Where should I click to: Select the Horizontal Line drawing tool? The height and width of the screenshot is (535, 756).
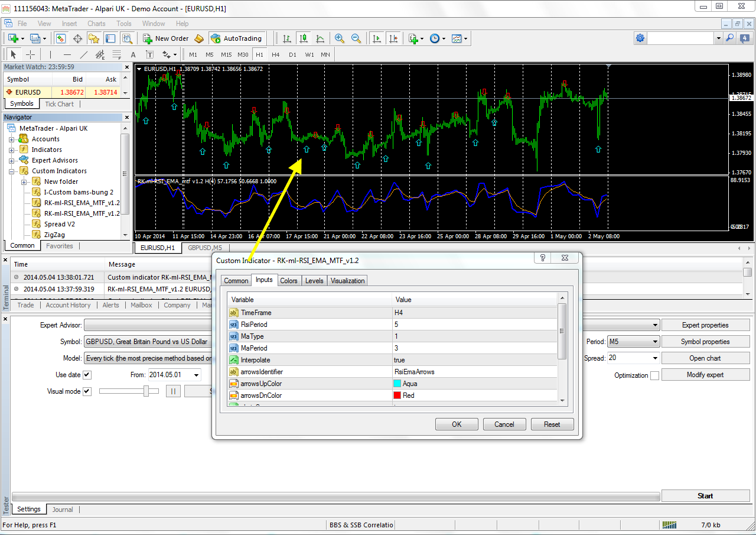(67, 54)
